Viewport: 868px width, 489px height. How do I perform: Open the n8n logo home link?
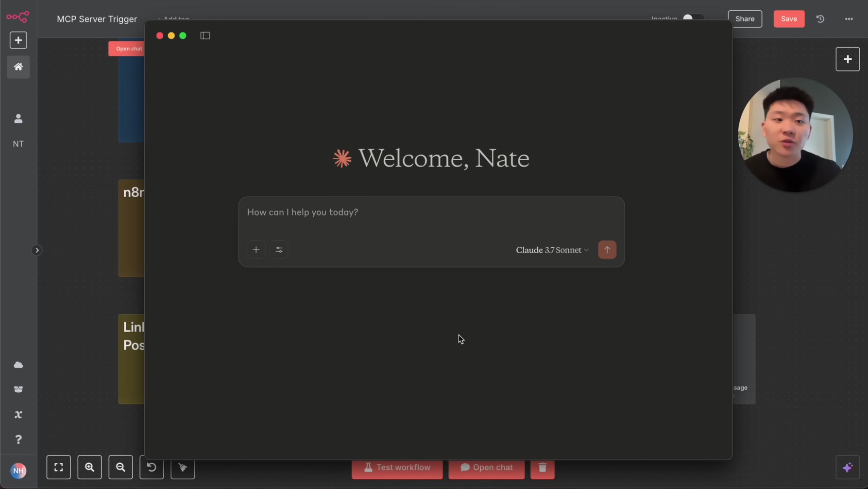pyautogui.click(x=18, y=17)
